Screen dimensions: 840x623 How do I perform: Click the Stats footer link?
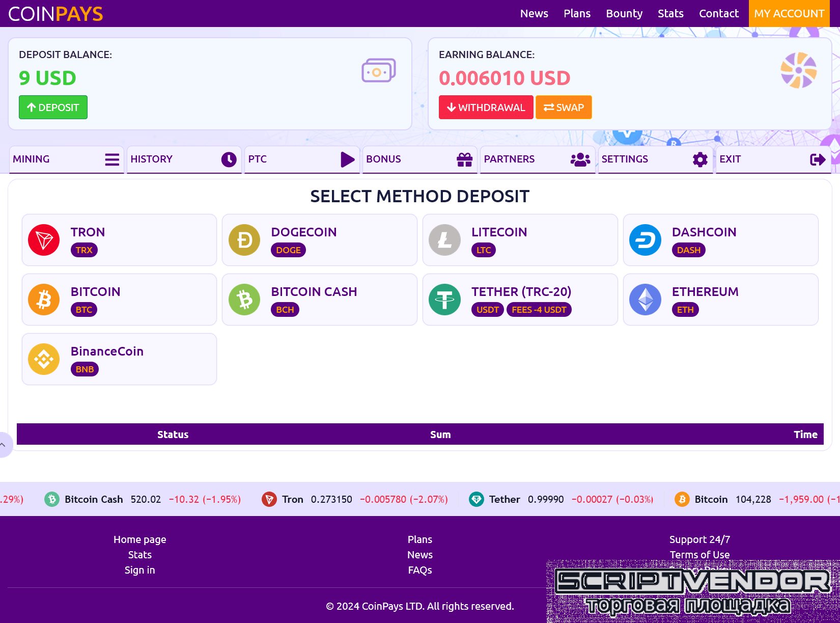(140, 555)
